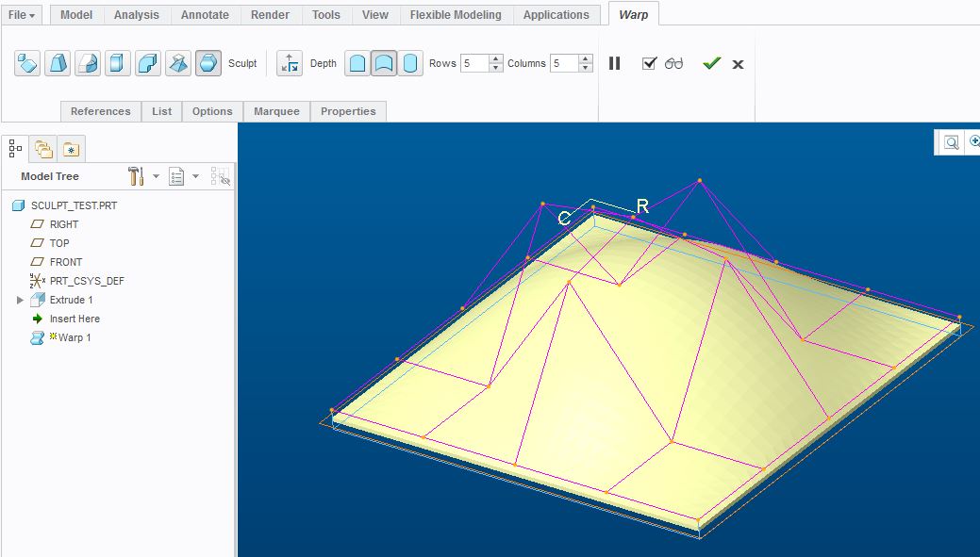The image size is (980, 557).
Task: Click the tree filter visibility icon
Action: pos(221,176)
